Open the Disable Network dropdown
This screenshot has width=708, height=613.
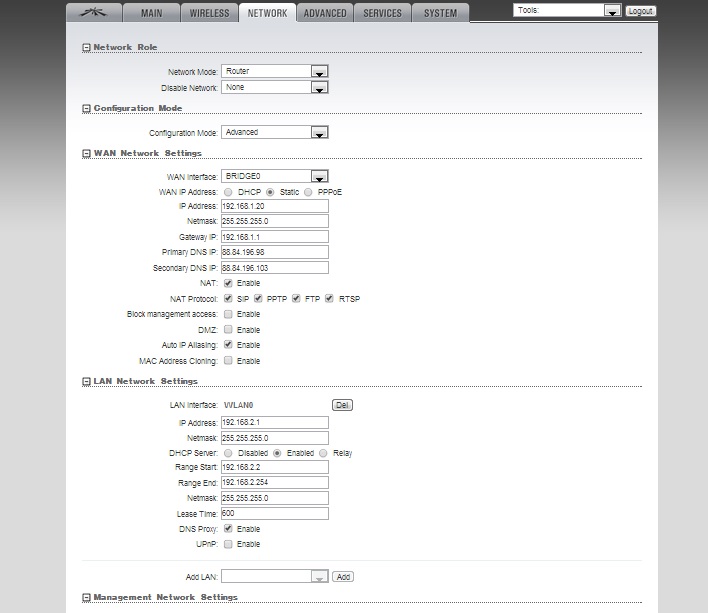coord(275,87)
